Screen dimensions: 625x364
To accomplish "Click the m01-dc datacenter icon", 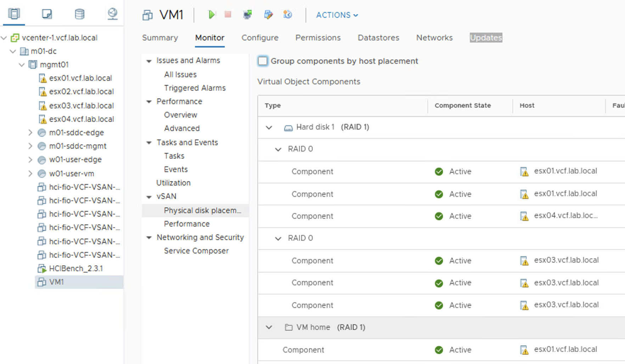I will [24, 51].
